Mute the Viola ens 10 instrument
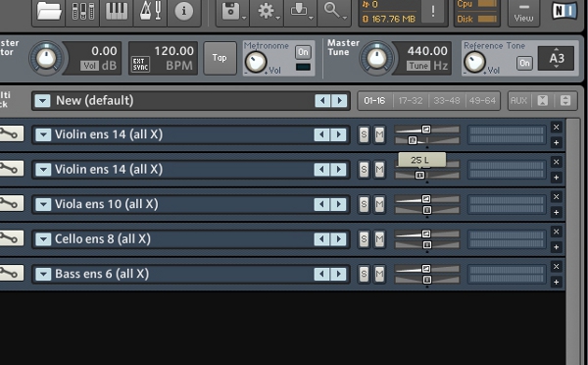The image size is (588, 365). pos(379,204)
